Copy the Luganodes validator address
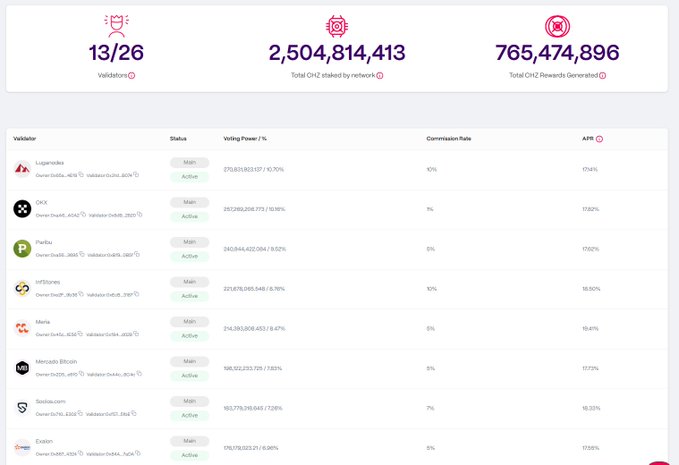679x465 pixels. [x=136, y=175]
